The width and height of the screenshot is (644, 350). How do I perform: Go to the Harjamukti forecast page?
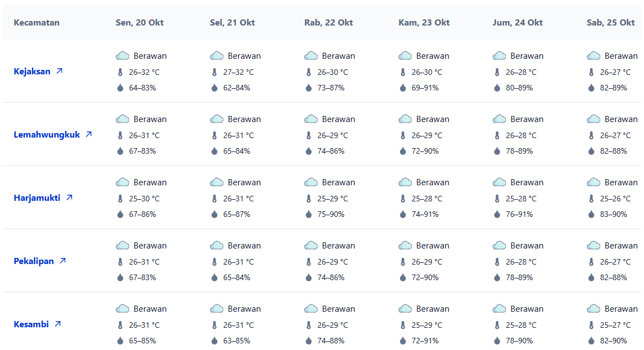[37, 198]
